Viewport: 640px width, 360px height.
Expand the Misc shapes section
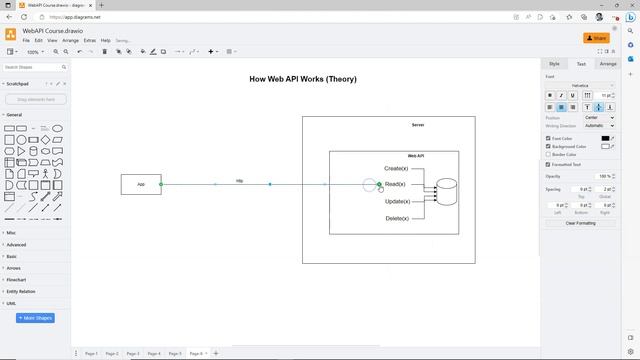click(x=11, y=233)
